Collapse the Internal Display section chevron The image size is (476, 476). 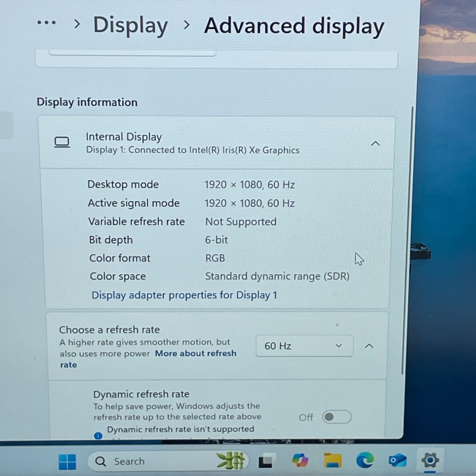pos(375,143)
